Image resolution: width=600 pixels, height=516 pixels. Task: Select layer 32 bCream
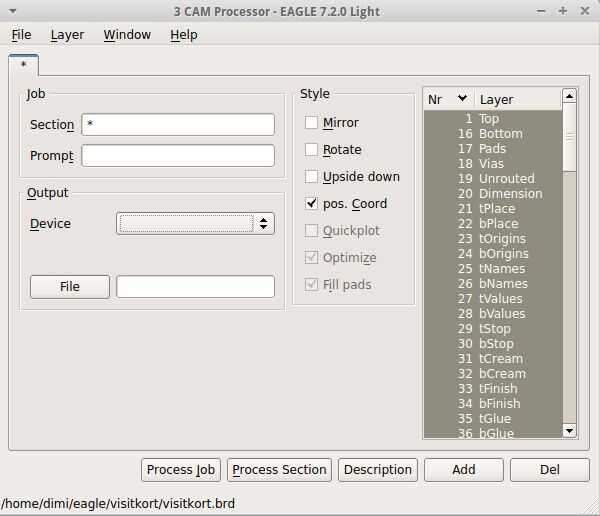tap(493, 374)
